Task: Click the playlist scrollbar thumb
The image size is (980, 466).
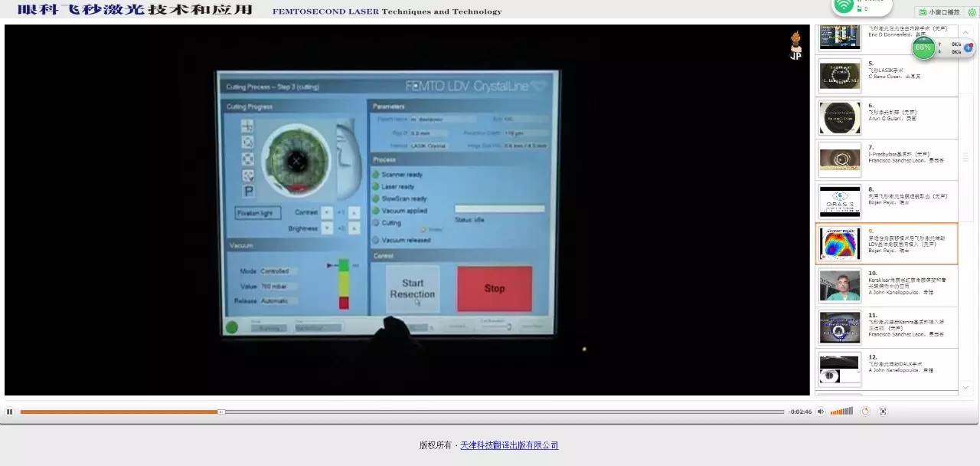Action: (965, 156)
